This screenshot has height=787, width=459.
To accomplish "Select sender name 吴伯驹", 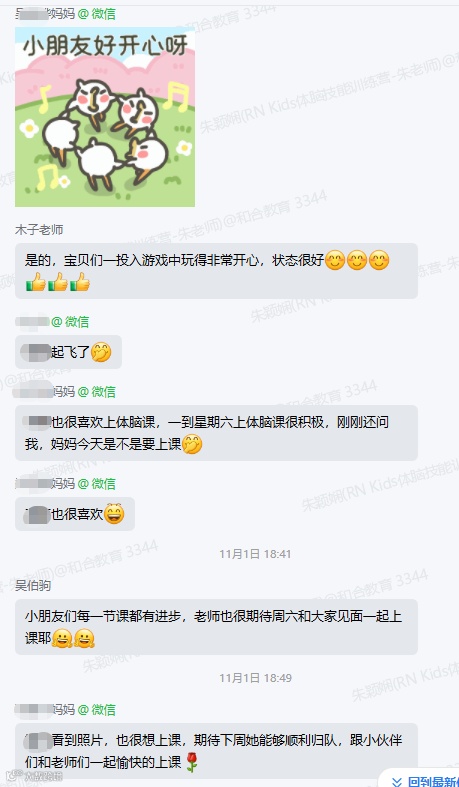I will (x=33, y=585).
